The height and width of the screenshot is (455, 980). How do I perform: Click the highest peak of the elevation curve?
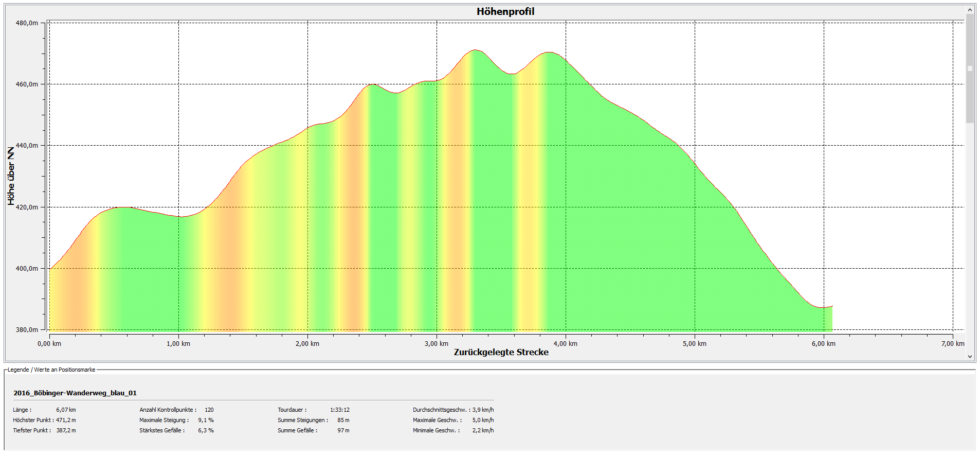pyautogui.click(x=475, y=50)
